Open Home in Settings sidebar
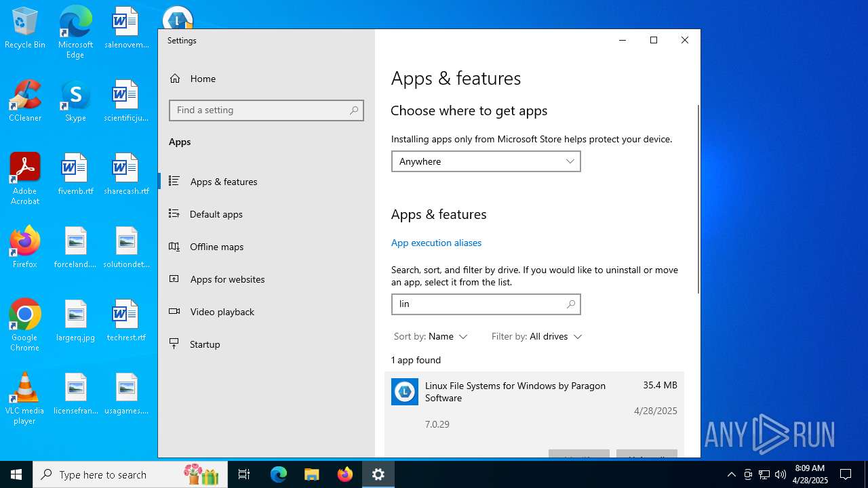This screenshot has height=488, width=868. pyautogui.click(x=266, y=79)
